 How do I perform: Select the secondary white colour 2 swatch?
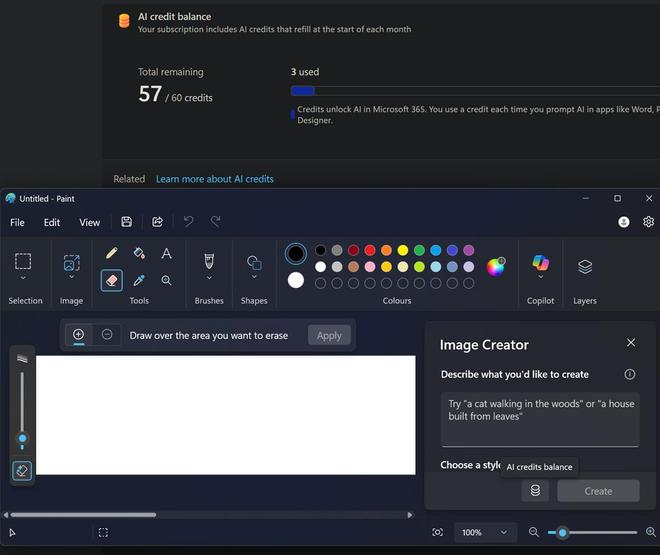tap(295, 280)
